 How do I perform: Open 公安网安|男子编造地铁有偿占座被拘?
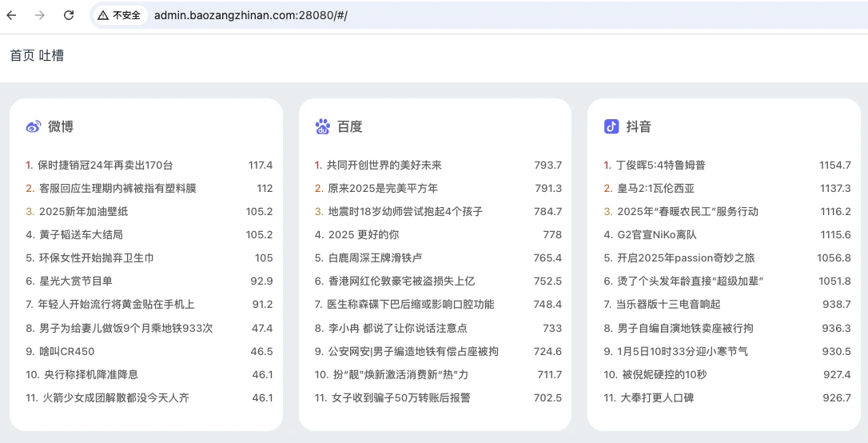[413, 352]
